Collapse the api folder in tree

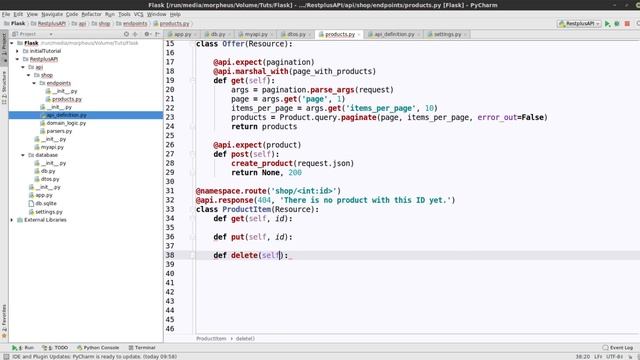[23, 67]
